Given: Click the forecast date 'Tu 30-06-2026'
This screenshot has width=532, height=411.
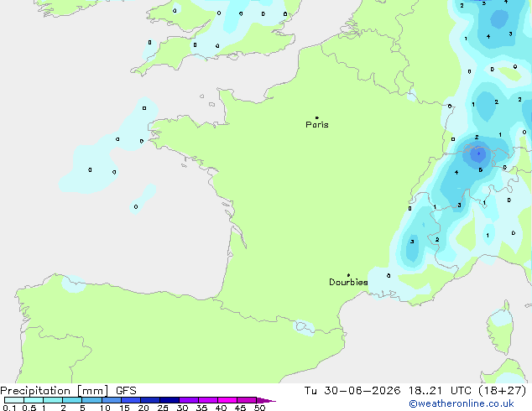Looking at the screenshot, I should point(352,391).
